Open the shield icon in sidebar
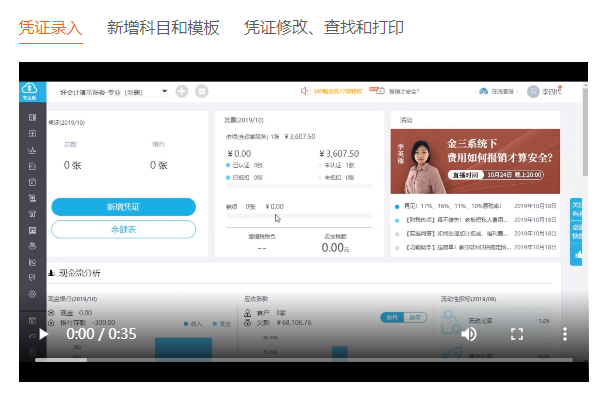Viewport: 605px width, 399px height. click(x=32, y=278)
